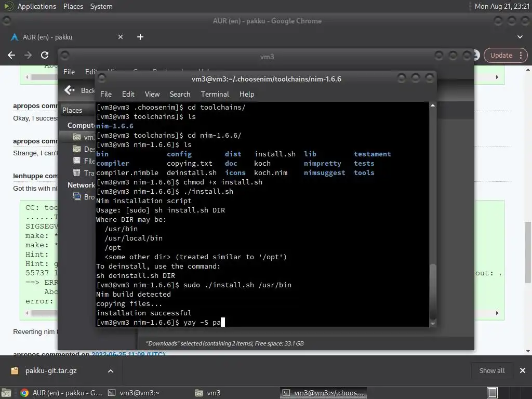Open the terminal Edit menu
The image size is (532, 399).
(128, 95)
